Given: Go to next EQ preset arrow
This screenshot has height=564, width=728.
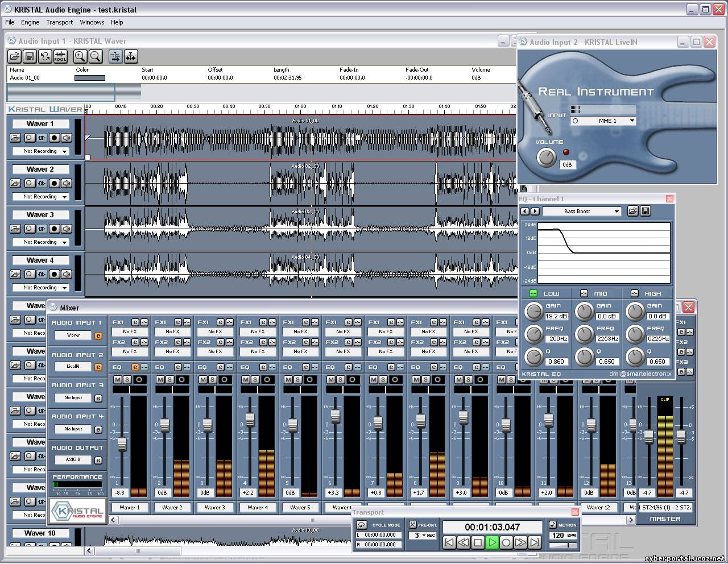Looking at the screenshot, I should (x=535, y=211).
